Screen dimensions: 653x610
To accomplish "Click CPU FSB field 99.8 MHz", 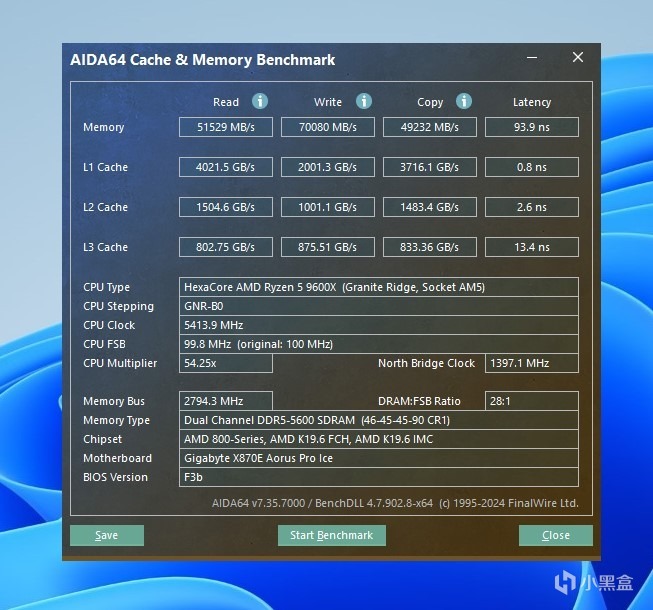I will point(379,344).
